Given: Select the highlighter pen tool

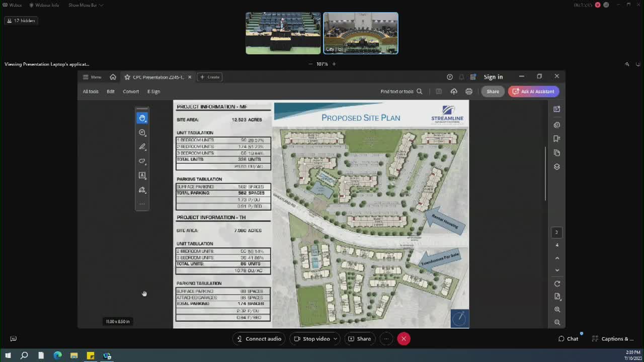Looking at the screenshot, I should point(142,147).
